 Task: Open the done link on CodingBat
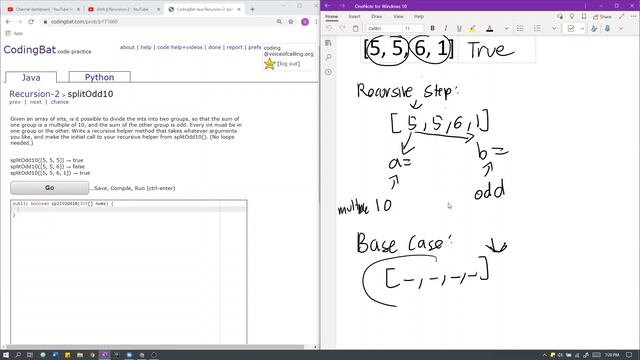coord(214,47)
